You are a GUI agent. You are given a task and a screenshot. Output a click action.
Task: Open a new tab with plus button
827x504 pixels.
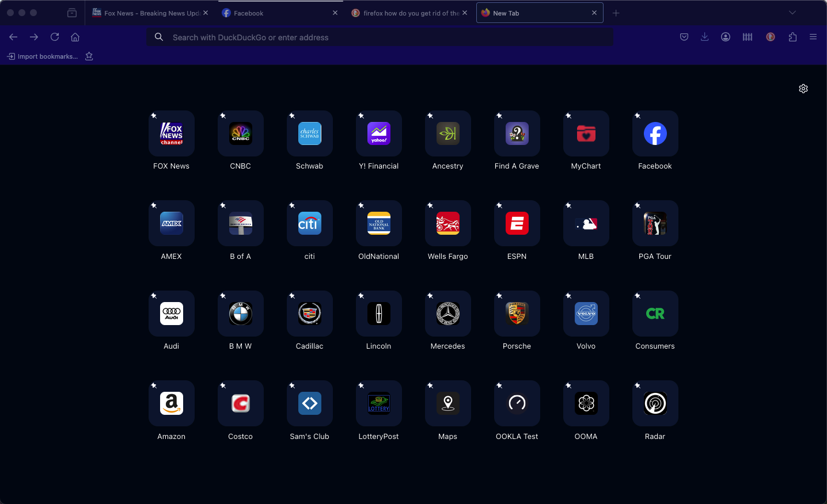pyautogui.click(x=616, y=13)
